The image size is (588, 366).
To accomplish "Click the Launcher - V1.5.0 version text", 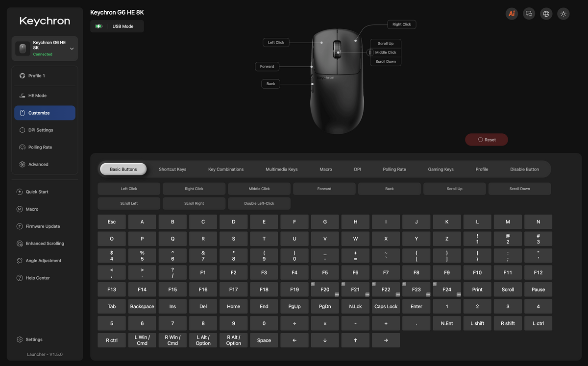I will coord(45,354).
